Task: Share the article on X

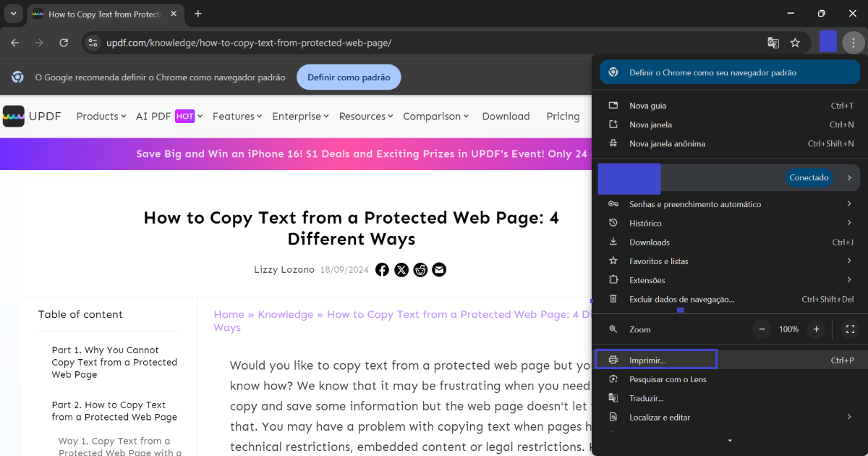Action: click(401, 269)
